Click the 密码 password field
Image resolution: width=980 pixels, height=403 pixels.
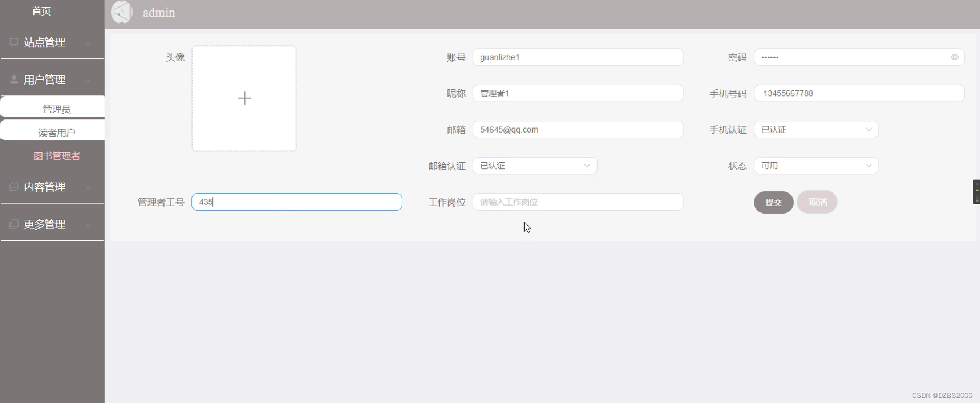click(859, 57)
